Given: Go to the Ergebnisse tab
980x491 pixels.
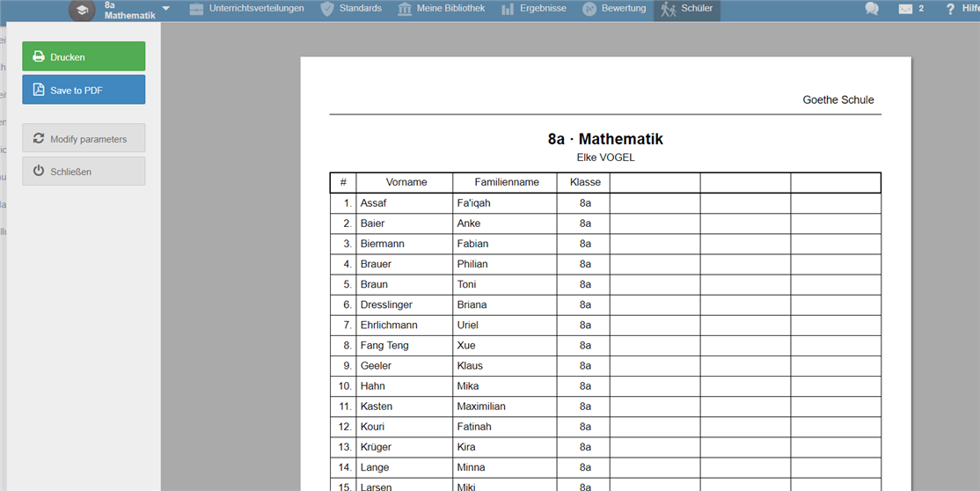Looking at the screenshot, I should click(543, 9).
